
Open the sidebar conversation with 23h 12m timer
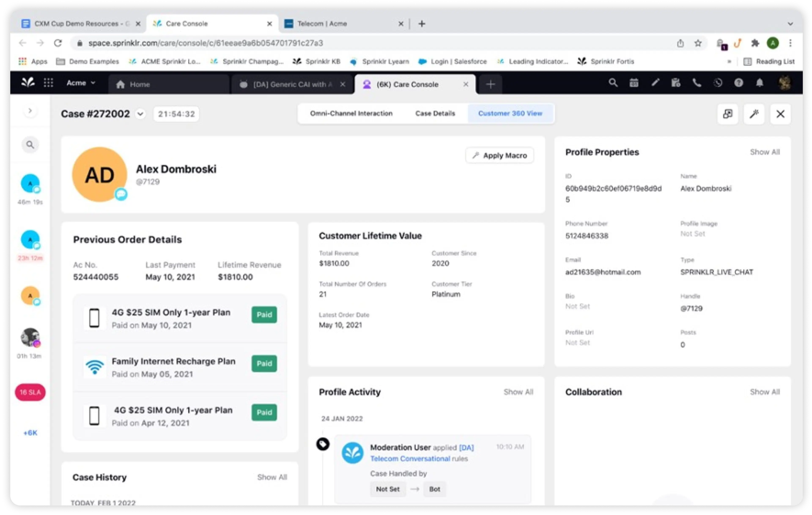30,240
